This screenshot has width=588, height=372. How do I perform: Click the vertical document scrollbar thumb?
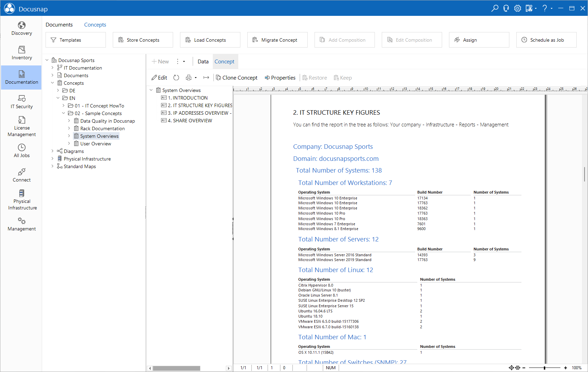(585, 174)
